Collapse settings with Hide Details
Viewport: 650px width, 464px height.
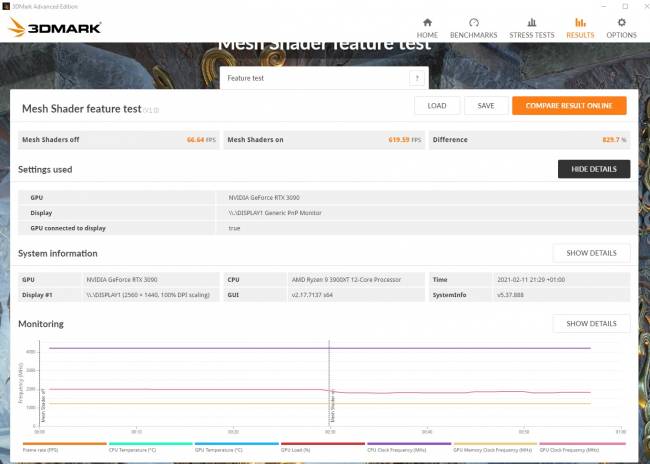593,169
